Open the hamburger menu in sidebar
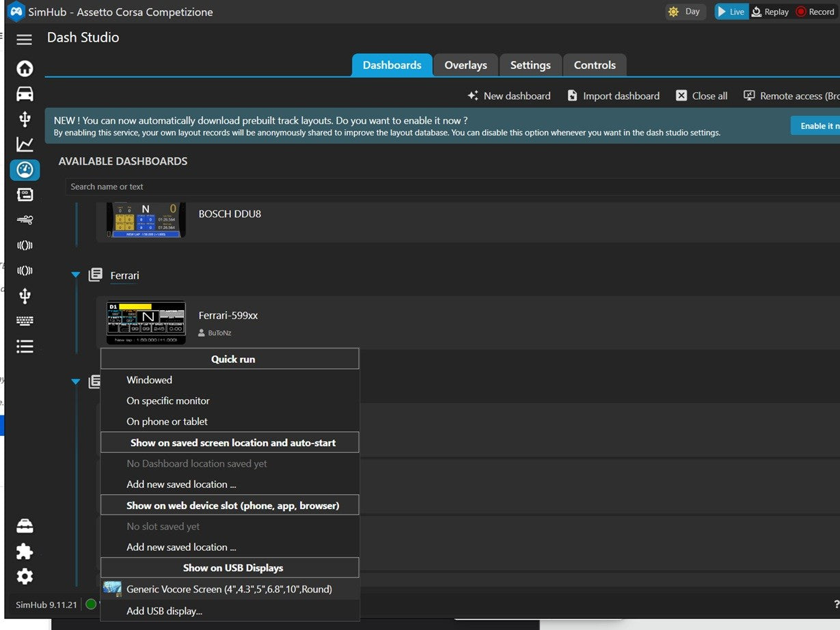Screen dimensions: 840x630 pyautogui.click(x=25, y=40)
